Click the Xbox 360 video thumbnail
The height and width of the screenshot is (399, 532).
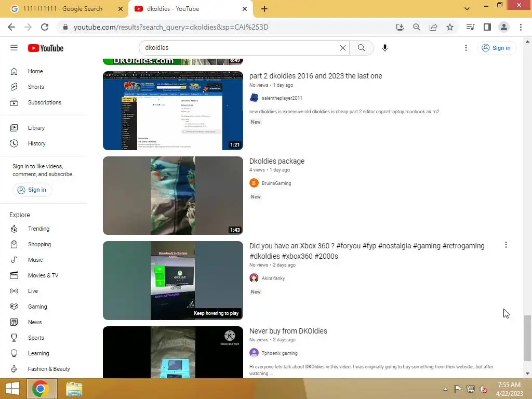(173, 281)
